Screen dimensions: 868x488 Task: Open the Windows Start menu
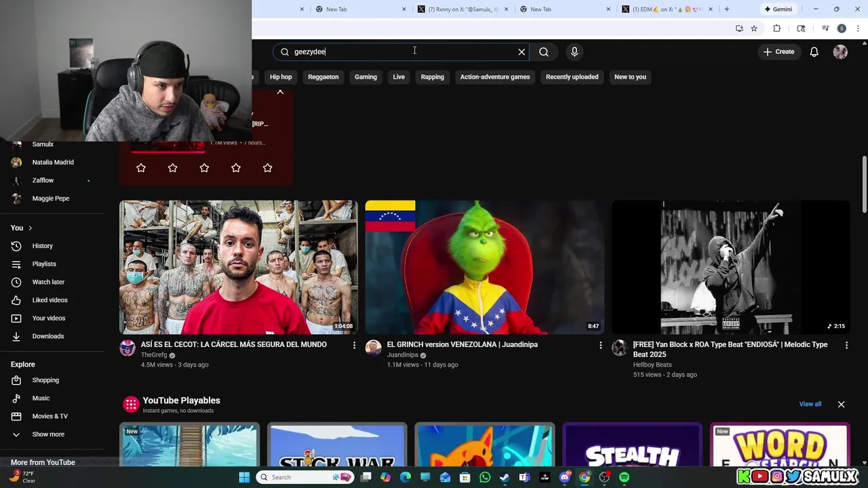tap(244, 477)
